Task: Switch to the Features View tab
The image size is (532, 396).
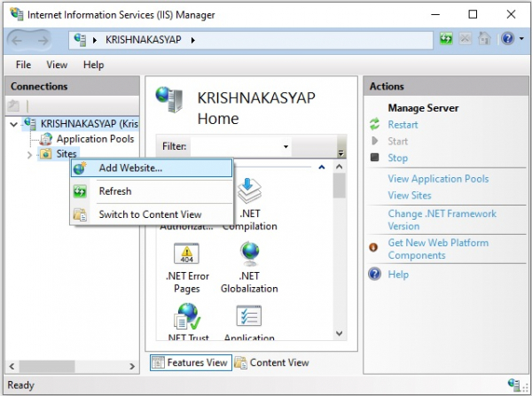Action: coord(191,362)
